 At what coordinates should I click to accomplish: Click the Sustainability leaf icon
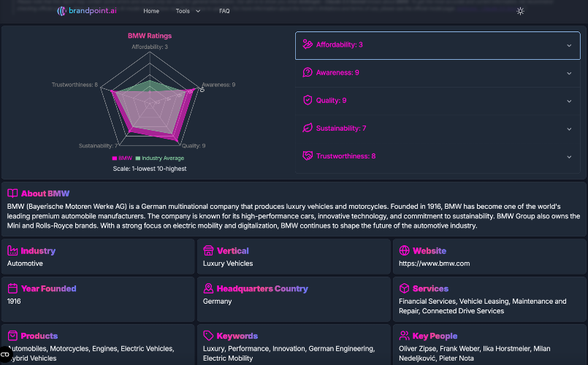tap(308, 128)
